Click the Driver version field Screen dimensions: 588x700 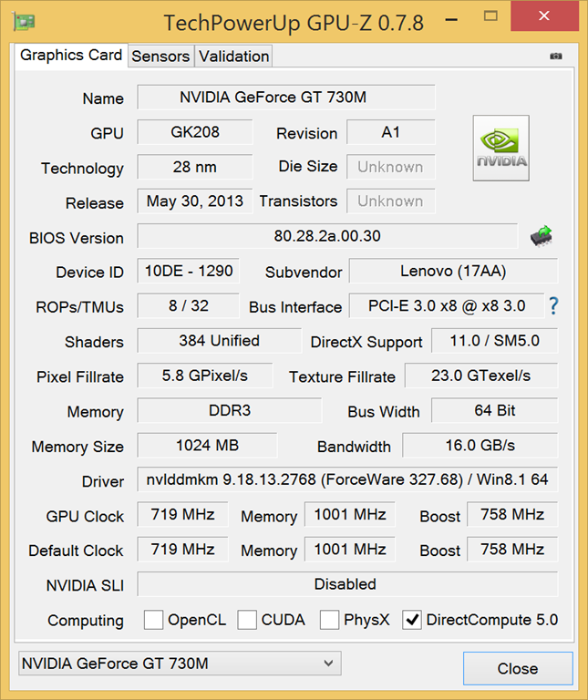(347, 480)
